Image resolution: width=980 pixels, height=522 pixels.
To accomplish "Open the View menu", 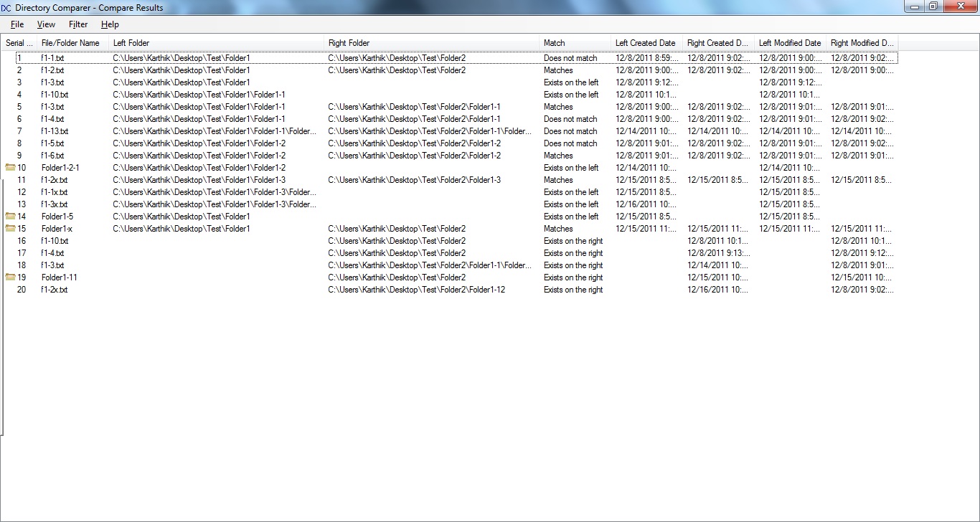I will point(46,24).
